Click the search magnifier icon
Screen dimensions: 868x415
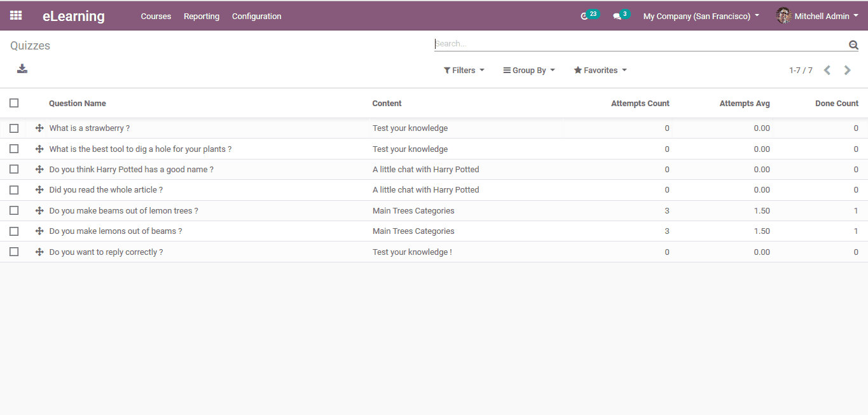click(x=853, y=44)
